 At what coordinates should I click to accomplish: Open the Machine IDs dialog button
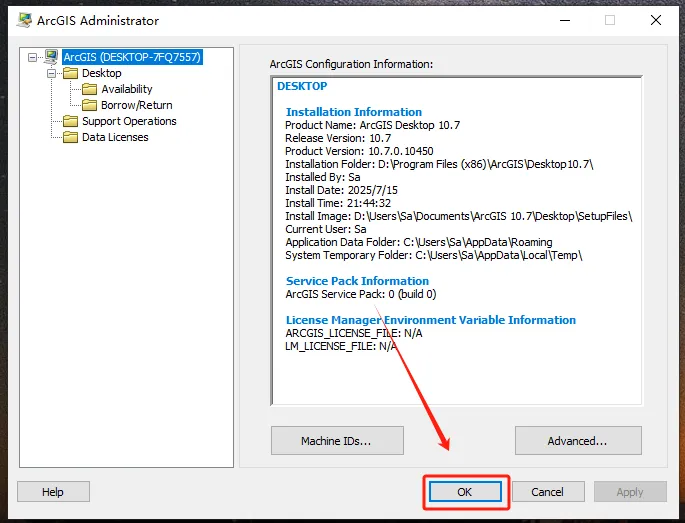coord(337,441)
